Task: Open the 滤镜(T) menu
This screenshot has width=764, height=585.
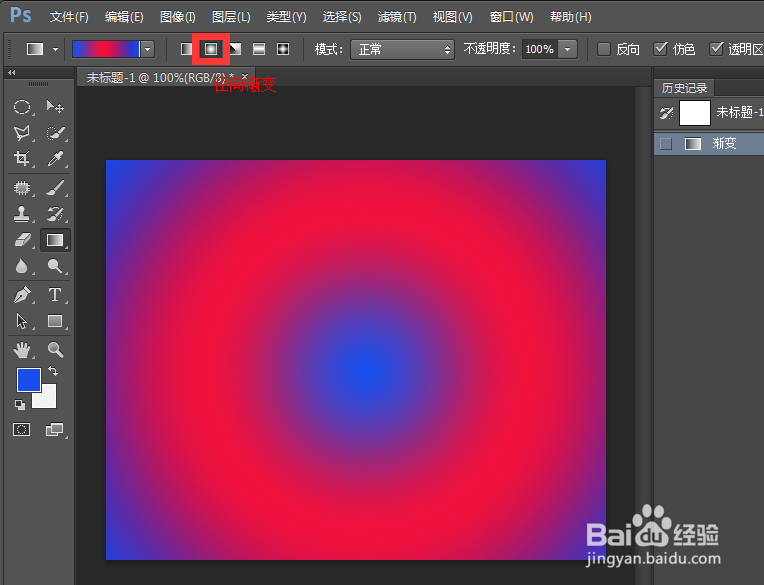Action: point(397,17)
